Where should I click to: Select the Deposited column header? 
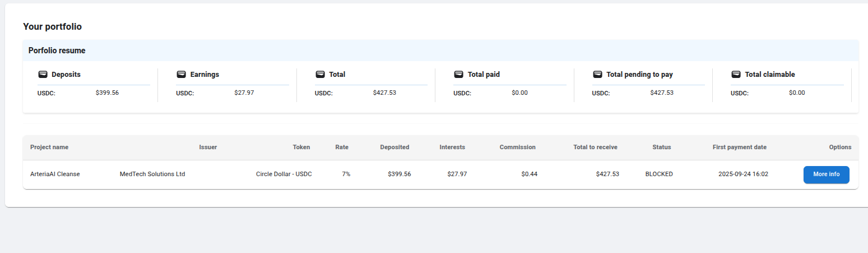click(x=394, y=148)
